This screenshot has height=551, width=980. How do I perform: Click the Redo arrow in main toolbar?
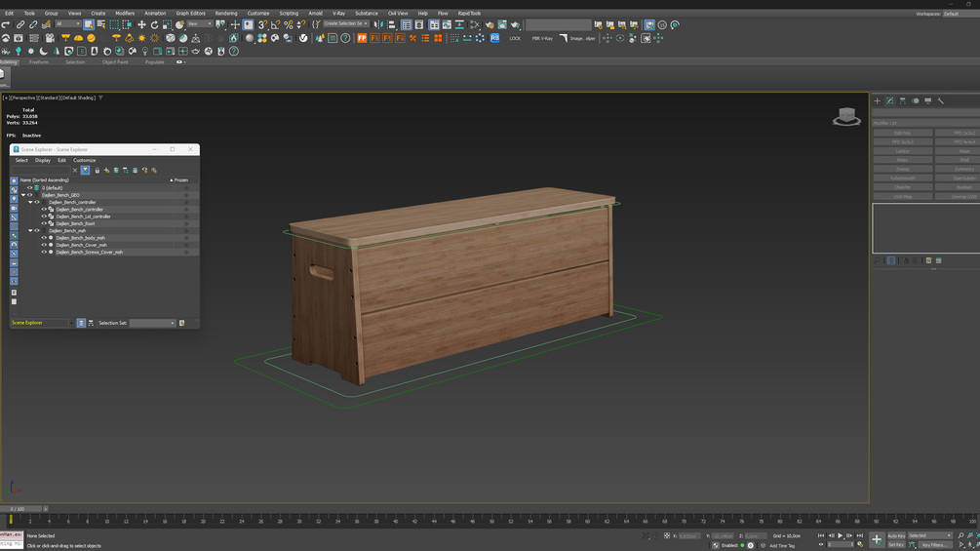(x=6, y=25)
